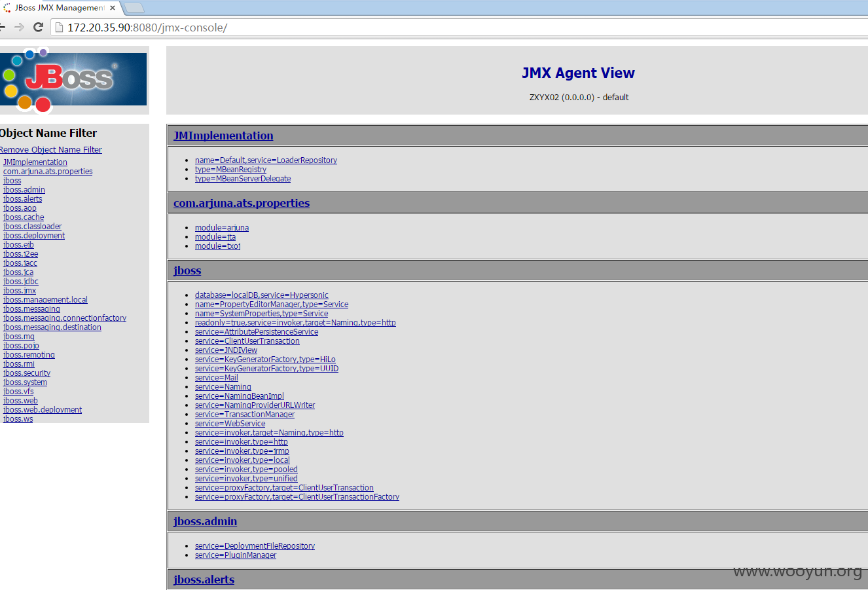Filter by jboss.mq in sidebar

[x=19, y=337]
